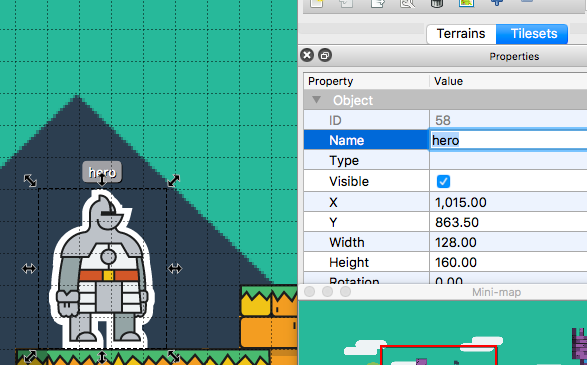Select the ID property row label
Image resolution: width=587 pixels, height=365 pixels.
[x=335, y=120]
